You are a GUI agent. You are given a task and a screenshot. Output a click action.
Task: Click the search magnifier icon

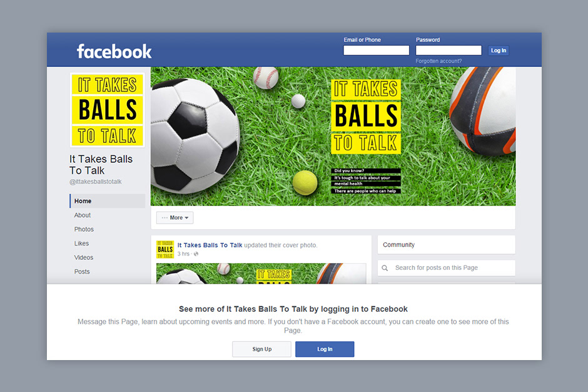pyautogui.click(x=385, y=268)
